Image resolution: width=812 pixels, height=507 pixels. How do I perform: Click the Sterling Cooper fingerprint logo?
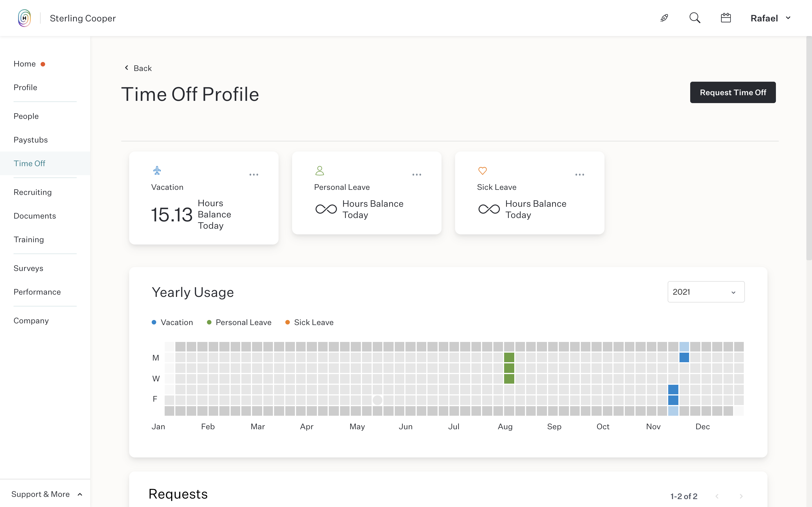[x=25, y=18]
